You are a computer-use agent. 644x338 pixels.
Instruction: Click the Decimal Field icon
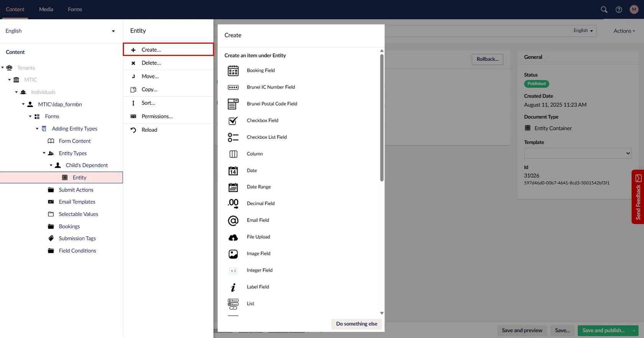pyautogui.click(x=233, y=204)
